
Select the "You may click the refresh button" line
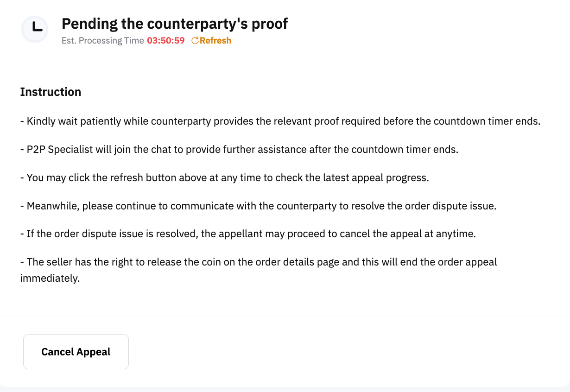tap(224, 178)
